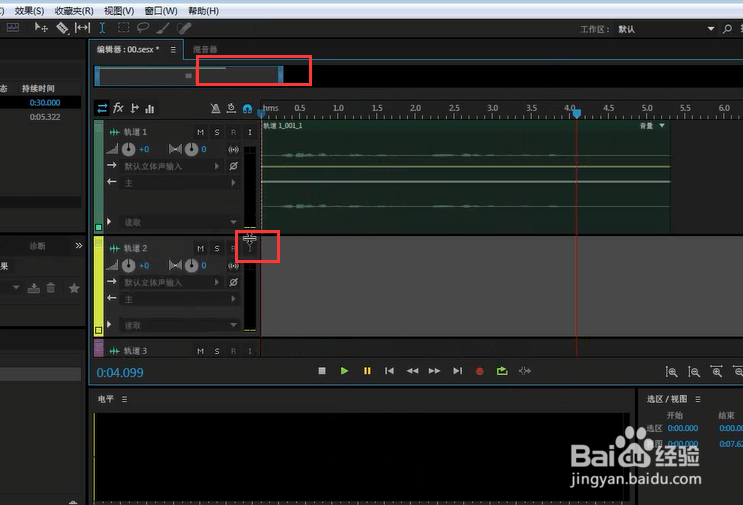Click the 0:04.099 time display

(120, 372)
